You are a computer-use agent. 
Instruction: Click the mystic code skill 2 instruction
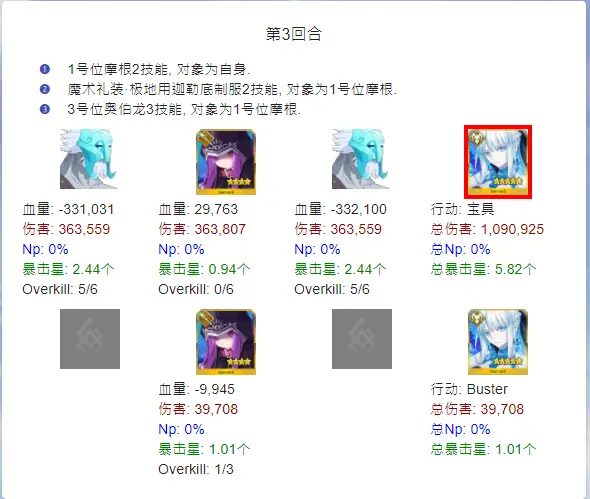(232, 89)
